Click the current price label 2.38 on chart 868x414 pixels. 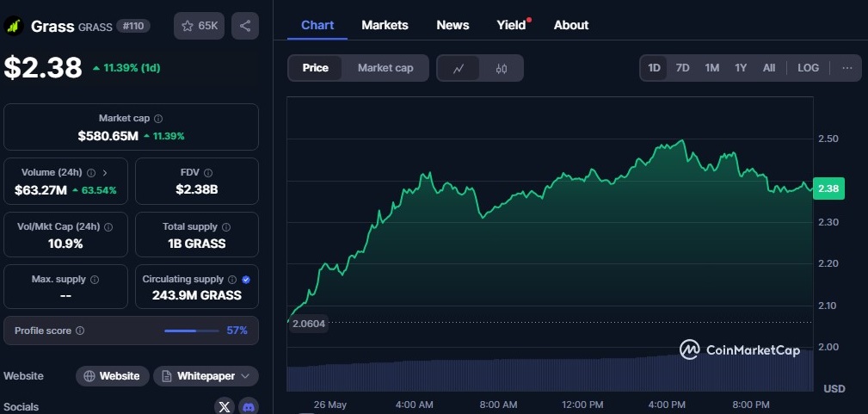point(828,188)
